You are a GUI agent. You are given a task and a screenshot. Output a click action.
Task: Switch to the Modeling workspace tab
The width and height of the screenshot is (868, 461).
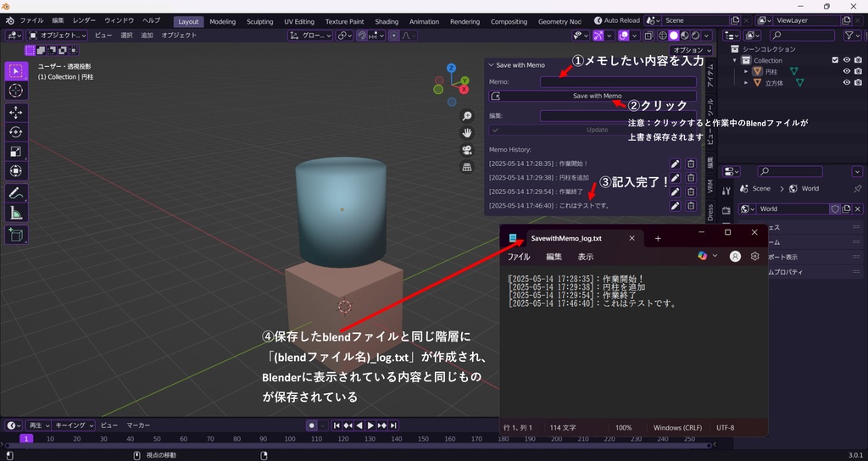click(223, 21)
